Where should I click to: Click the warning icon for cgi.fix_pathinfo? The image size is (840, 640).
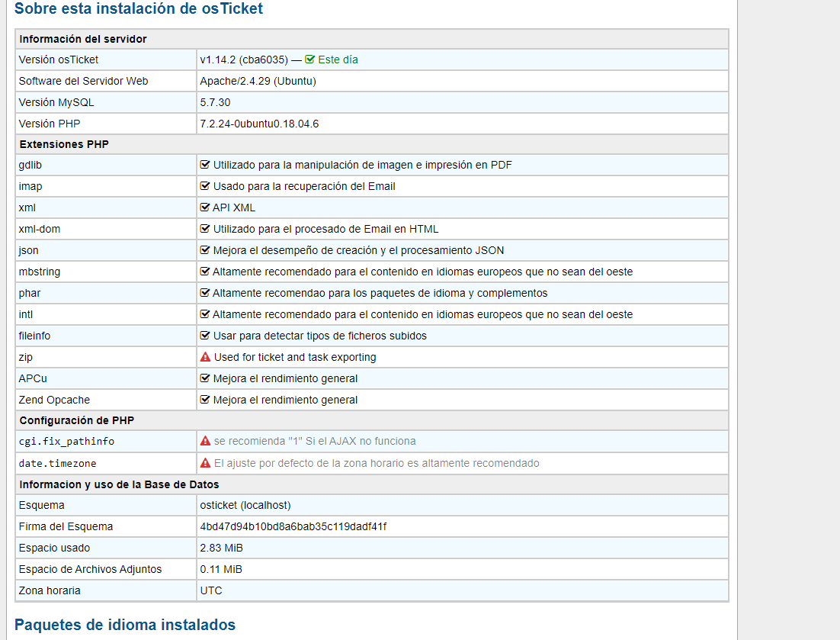205,441
